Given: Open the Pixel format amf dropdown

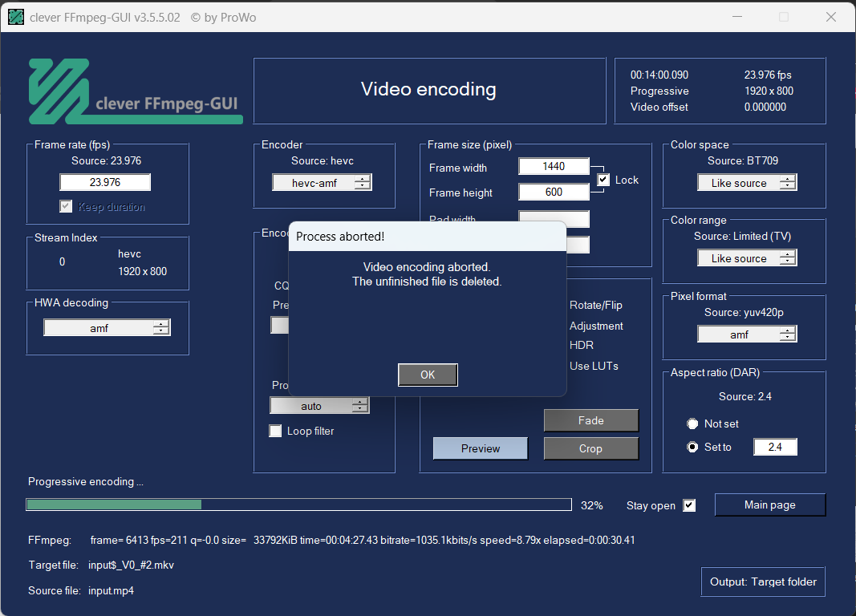Looking at the screenshot, I should pyautogui.click(x=747, y=334).
